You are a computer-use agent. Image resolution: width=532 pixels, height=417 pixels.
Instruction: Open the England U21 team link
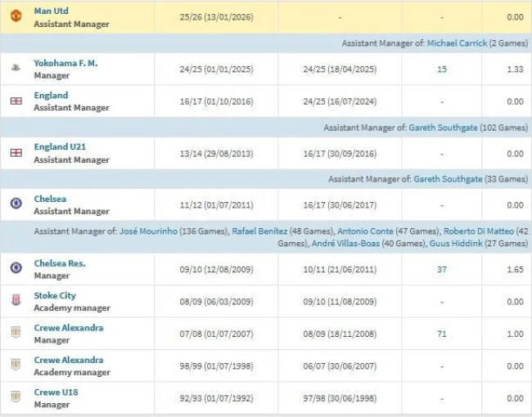60,147
